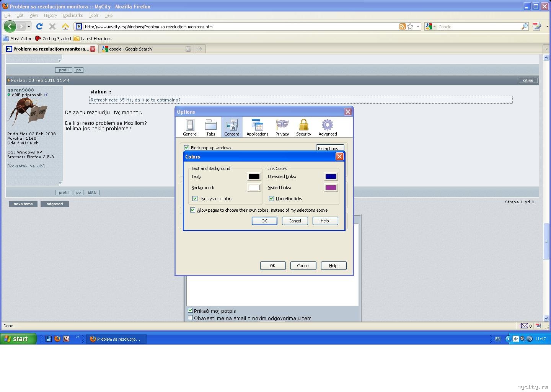Click the mail envelope status bar icon
The width and height of the screenshot is (551, 392).
(524, 326)
